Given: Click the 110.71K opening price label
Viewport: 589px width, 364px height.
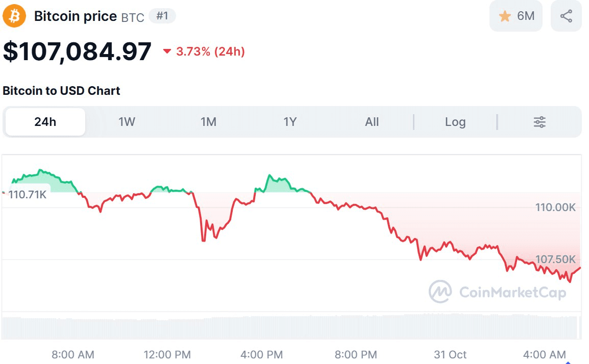Looking at the screenshot, I should point(28,194).
